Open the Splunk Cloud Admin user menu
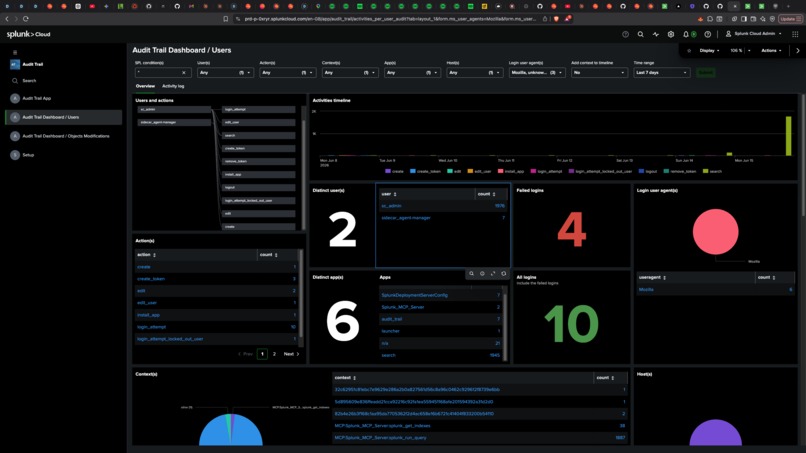The height and width of the screenshot is (453, 806). [x=754, y=34]
